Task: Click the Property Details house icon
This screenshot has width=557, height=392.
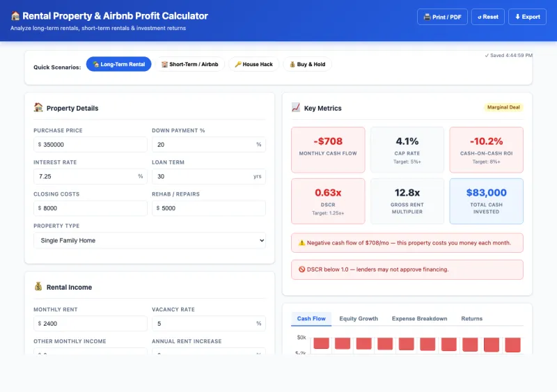Action: pos(38,107)
